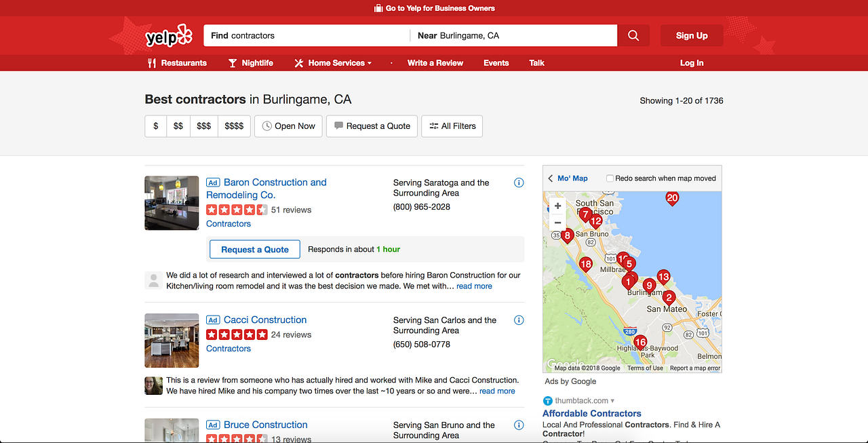
Task: Click Request a Quote for Baron Construction
Action: (x=255, y=250)
